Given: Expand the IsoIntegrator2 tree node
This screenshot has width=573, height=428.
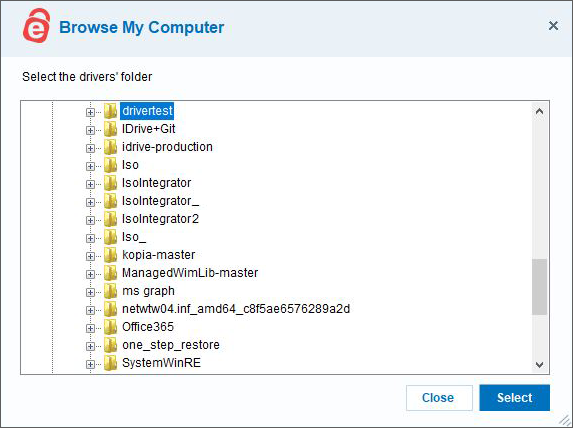Looking at the screenshot, I should pos(90,220).
